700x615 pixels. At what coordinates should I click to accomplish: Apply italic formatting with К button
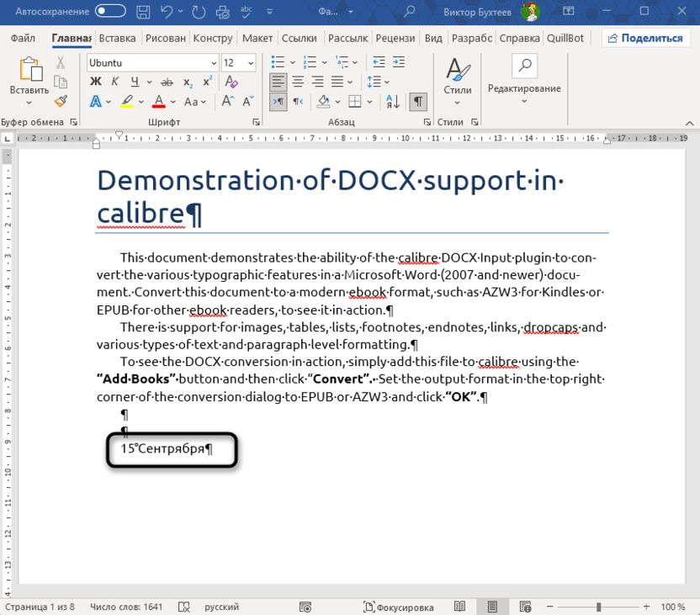tap(115, 82)
